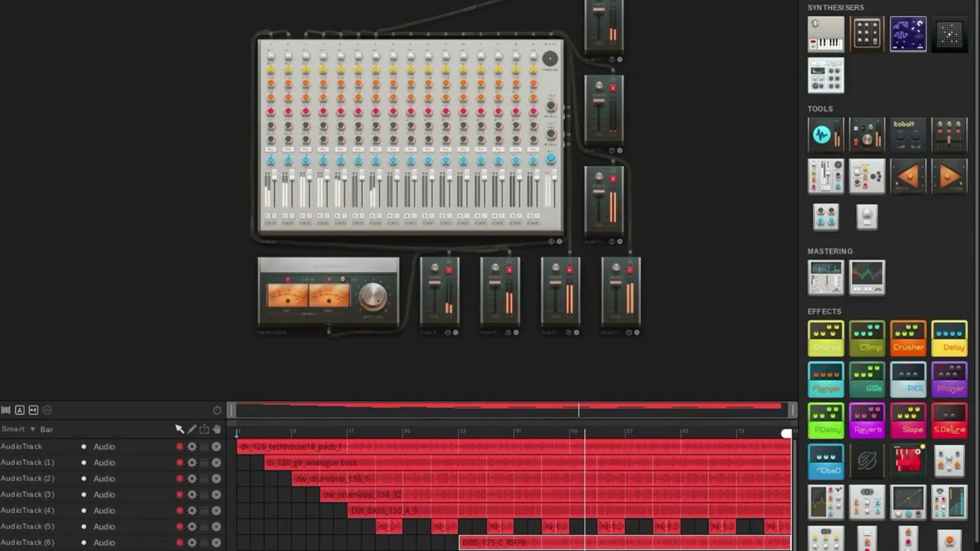Click the large volume knob on the master output
The height and width of the screenshot is (551, 980).
373,295
